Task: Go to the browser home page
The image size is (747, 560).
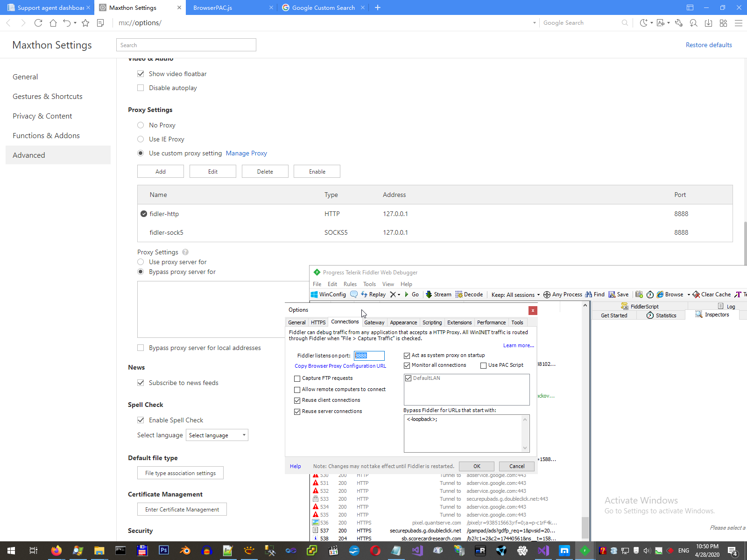Action: pos(53,23)
